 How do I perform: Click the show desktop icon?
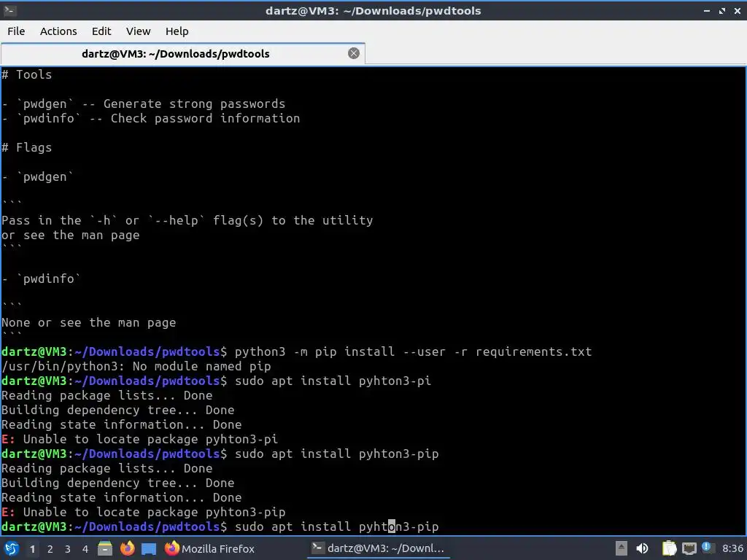(x=149, y=549)
